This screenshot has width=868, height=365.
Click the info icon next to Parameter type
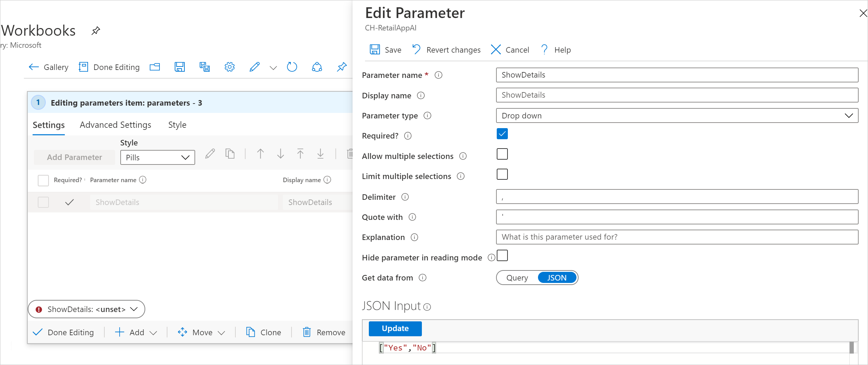click(x=427, y=116)
